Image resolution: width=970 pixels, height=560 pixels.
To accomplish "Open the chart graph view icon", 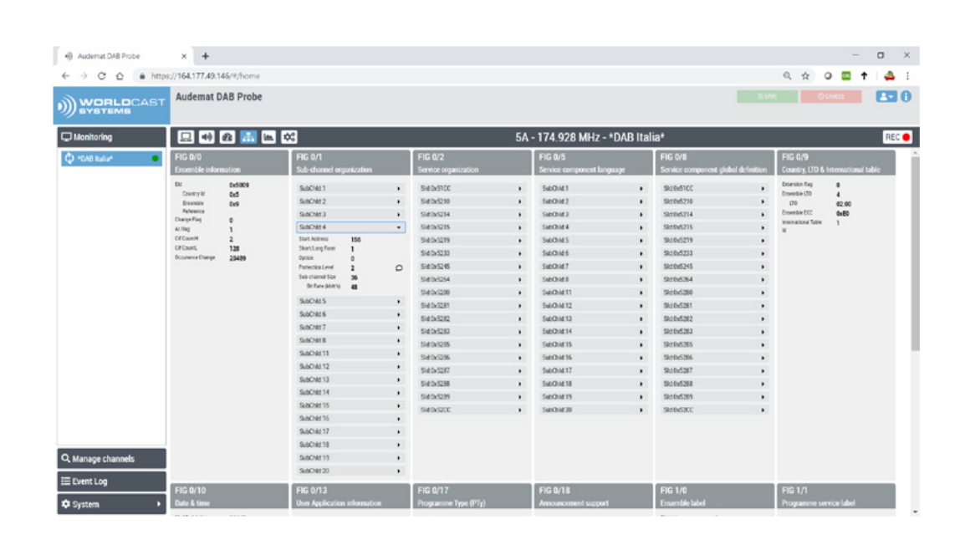I will [x=268, y=137].
